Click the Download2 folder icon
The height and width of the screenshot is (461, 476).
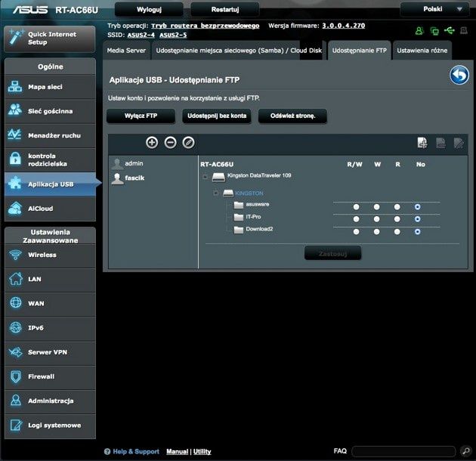pos(239,230)
